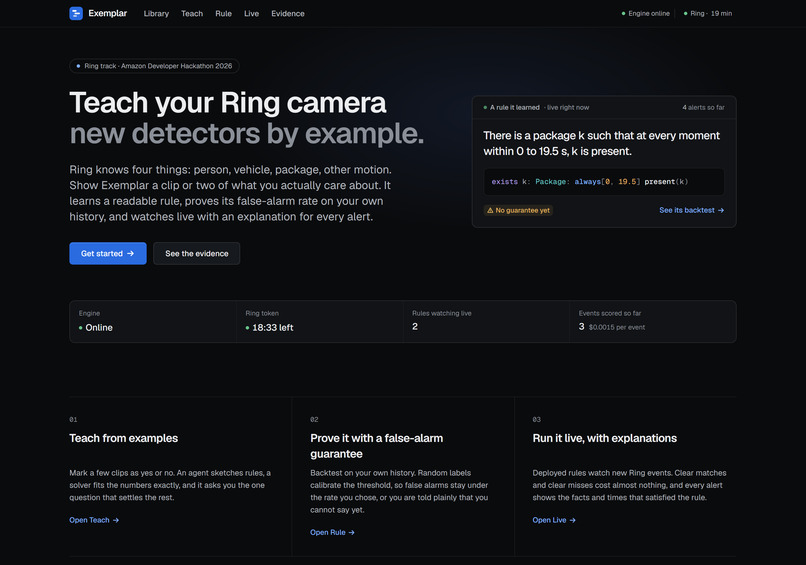Click the Get started button
This screenshot has height=565, width=806.
click(x=108, y=253)
